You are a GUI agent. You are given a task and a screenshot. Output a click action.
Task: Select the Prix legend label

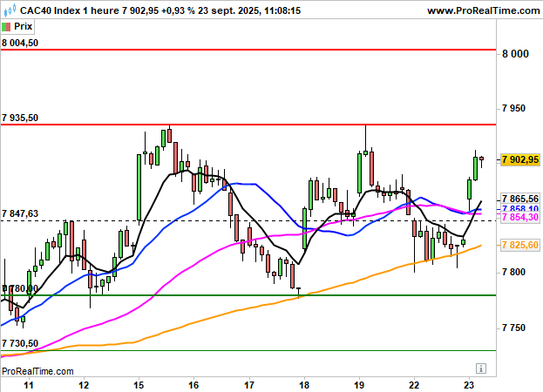point(23,26)
